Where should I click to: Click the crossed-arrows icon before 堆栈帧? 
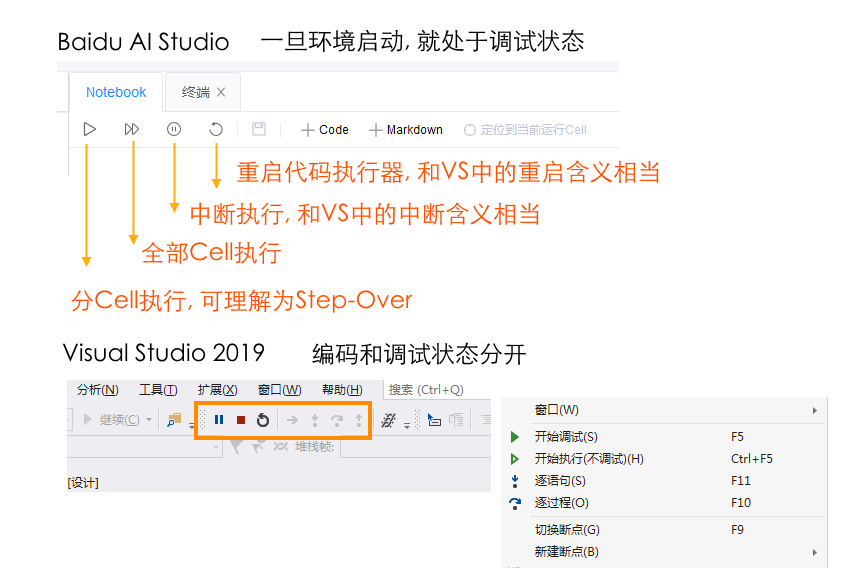tap(281, 446)
